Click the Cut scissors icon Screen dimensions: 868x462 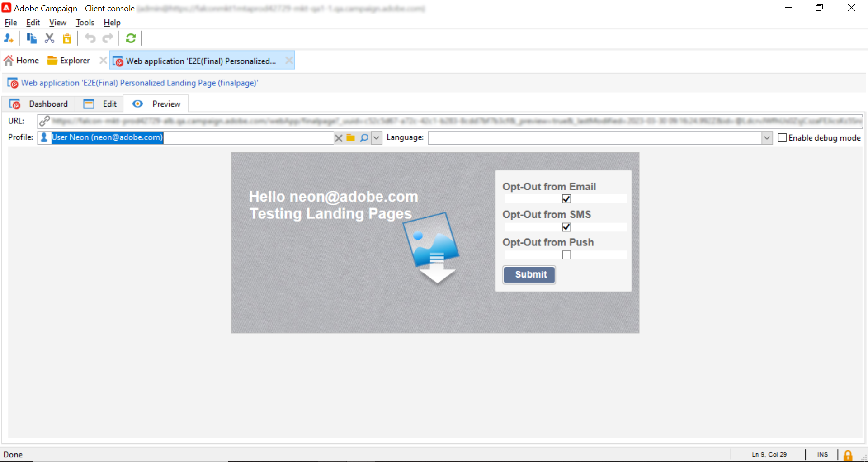pyautogui.click(x=49, y=38)
